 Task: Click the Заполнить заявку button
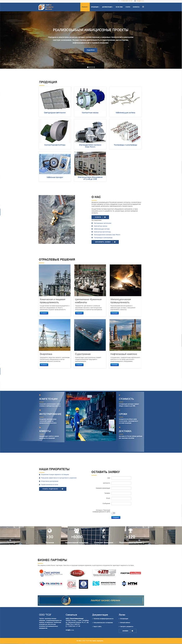[x=105, y=242]
